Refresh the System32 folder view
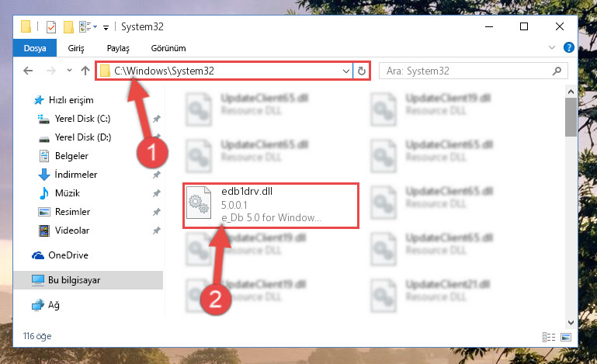The width and height of the screenshot is (597, 364). point(362,71)
